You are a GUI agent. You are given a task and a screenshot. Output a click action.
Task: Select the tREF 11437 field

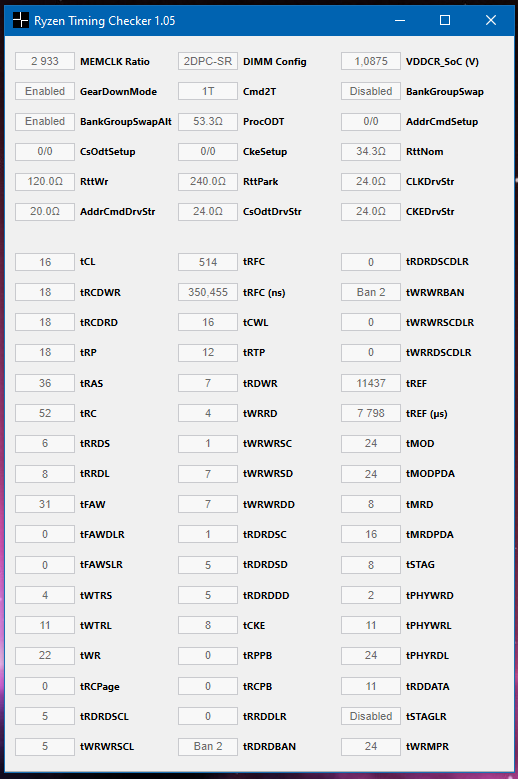(x=370, y=383)
